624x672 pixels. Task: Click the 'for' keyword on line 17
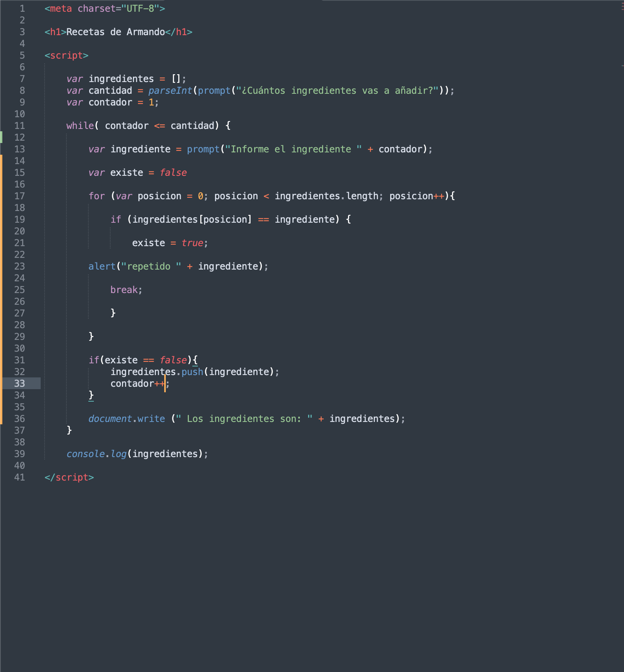pos(97,196)
